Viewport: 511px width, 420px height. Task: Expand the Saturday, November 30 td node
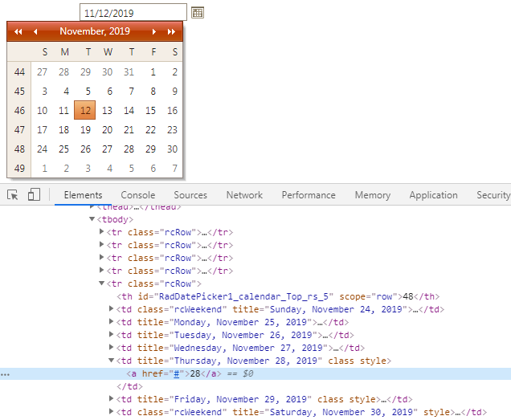pos(111,411)
